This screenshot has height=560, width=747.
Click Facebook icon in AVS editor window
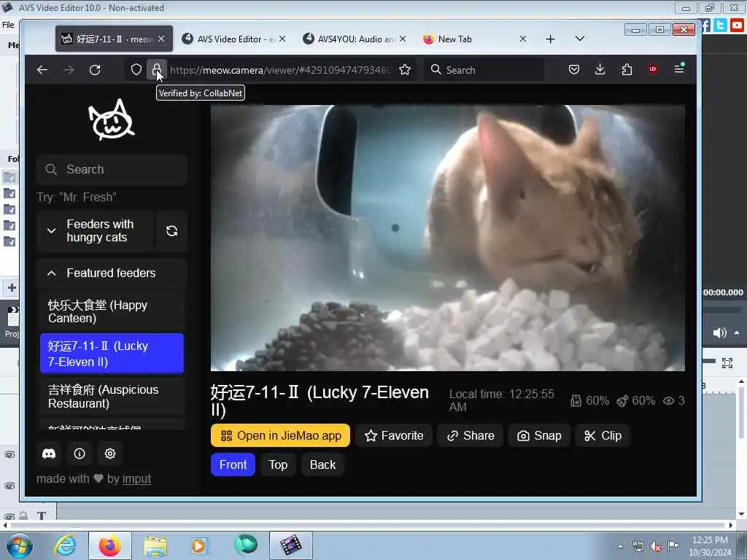(705, 26)
